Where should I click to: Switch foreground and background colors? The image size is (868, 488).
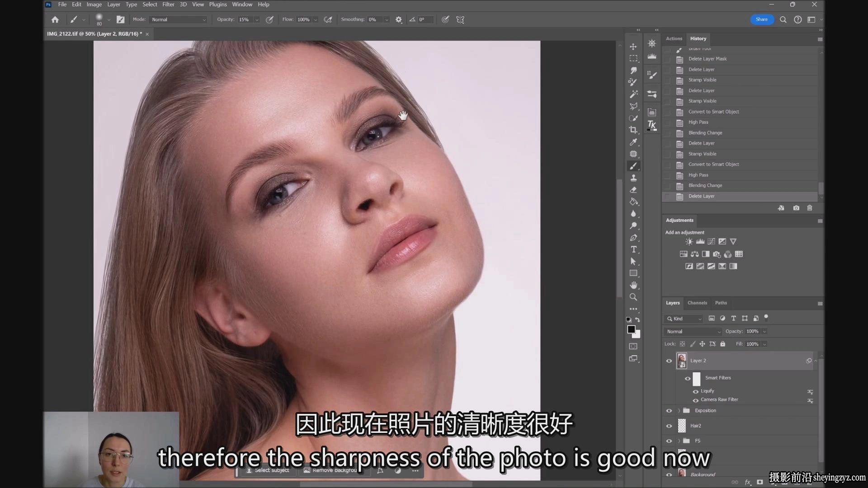637,319
